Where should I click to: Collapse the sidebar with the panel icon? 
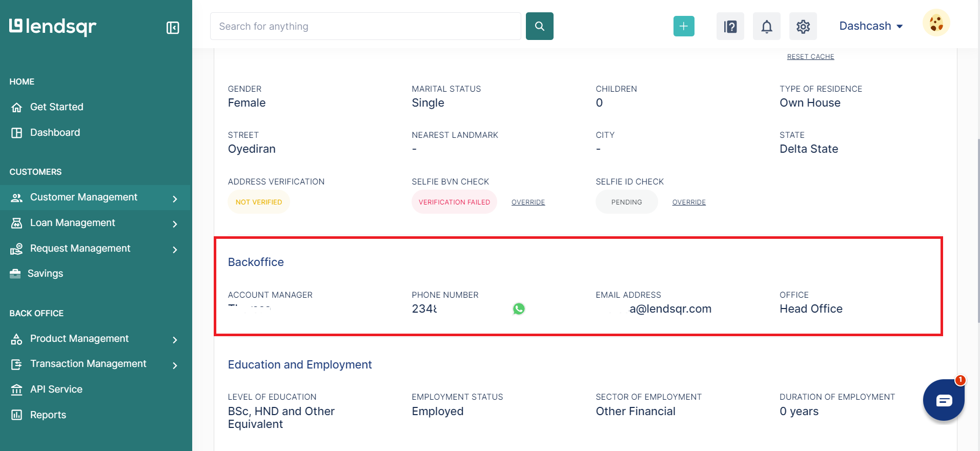(x=173, y=28)
